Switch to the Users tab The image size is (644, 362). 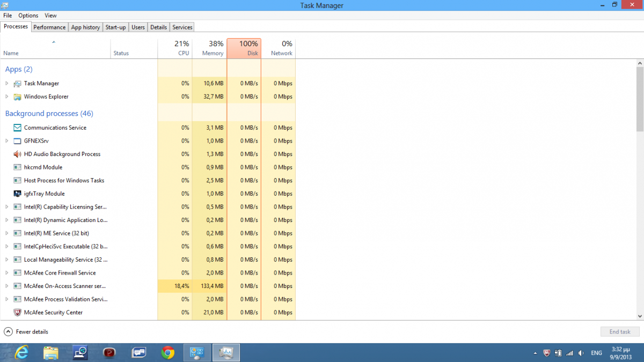[138, 27]
